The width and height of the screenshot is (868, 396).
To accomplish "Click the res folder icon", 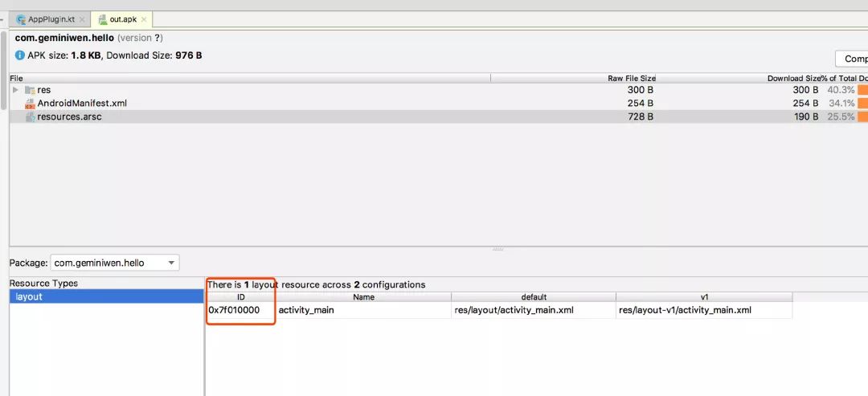I will (30, 90).
